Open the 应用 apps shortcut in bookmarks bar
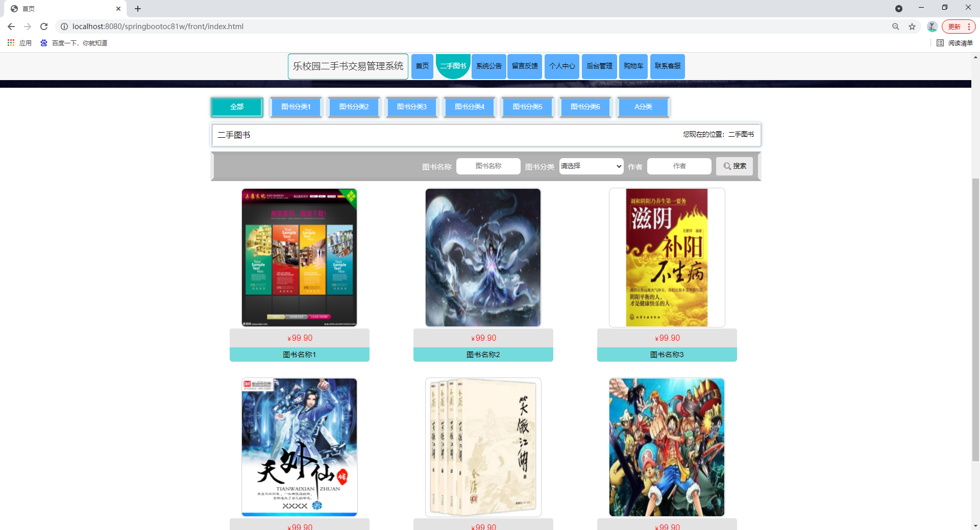 (19, 43)
